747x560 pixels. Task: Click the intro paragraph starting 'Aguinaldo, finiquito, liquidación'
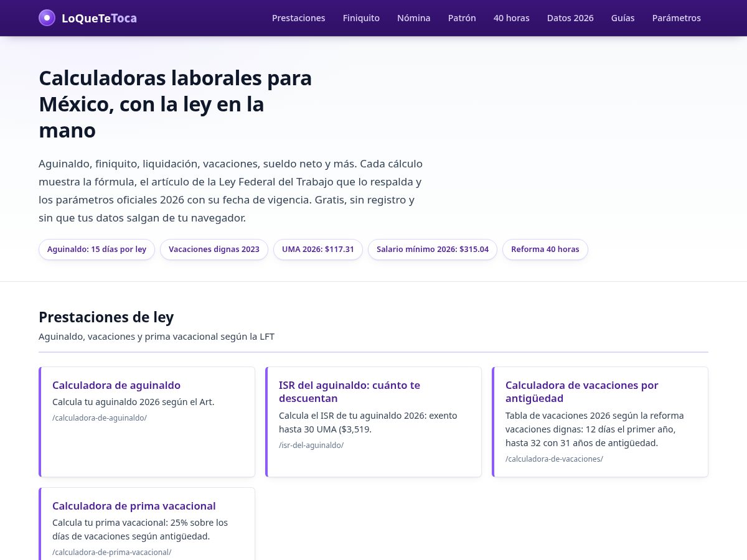(x=231, y=191)
